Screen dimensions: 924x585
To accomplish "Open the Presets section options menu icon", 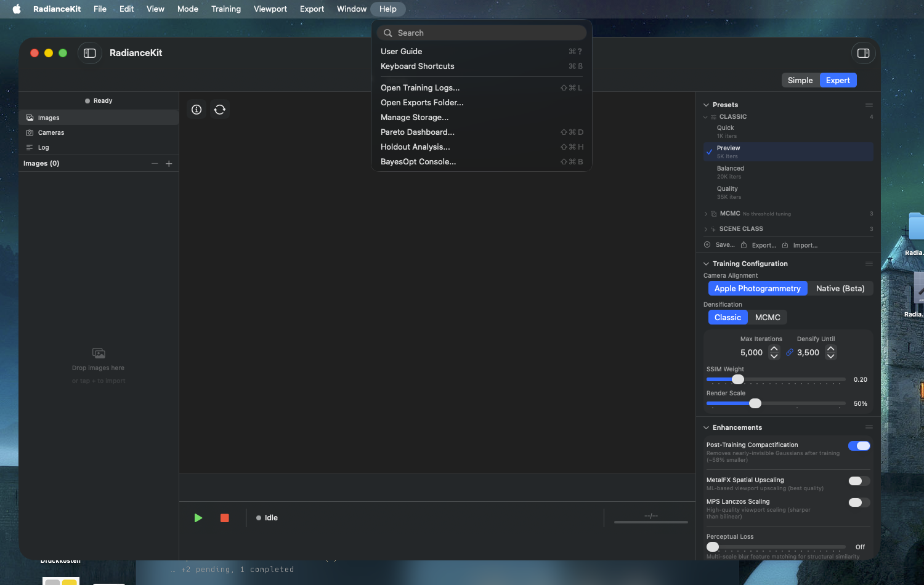I will (869, 105).
